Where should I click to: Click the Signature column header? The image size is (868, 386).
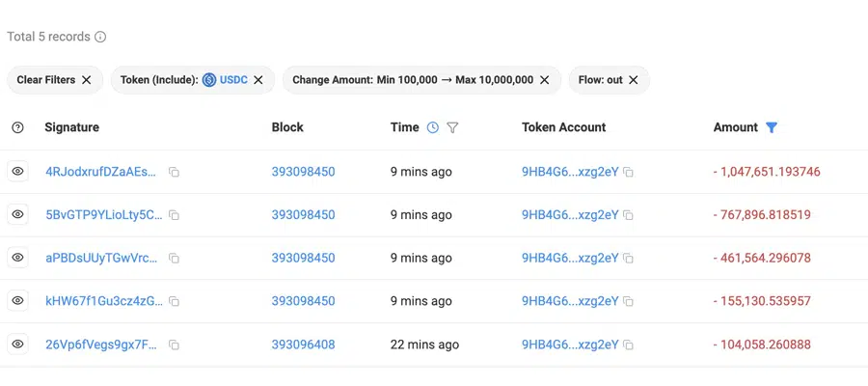(71, 127)
